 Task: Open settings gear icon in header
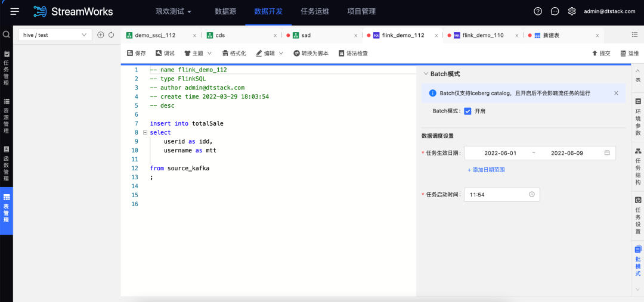pos(572,11)
